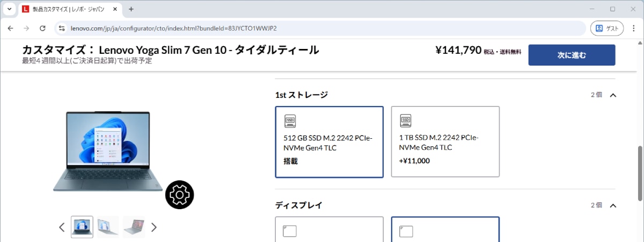Screen dimensions: 644x242
Task: Show previous product image with left arrow
Action: click(62, 227)
